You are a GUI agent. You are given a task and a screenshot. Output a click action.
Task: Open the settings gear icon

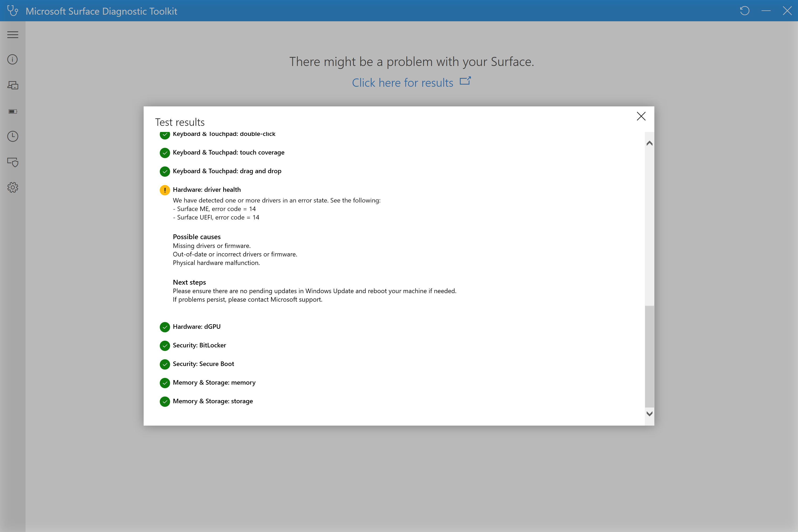pyautogui.click(x=13, y=187)
